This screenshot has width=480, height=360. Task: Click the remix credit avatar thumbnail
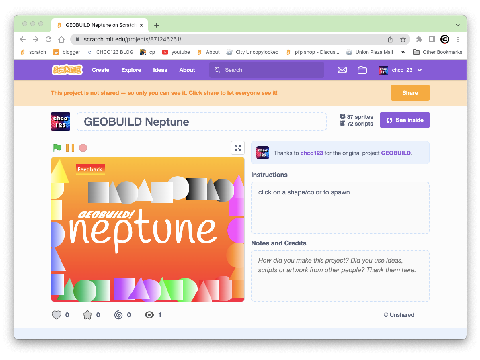pyautogui.click(x=262, y=153)
